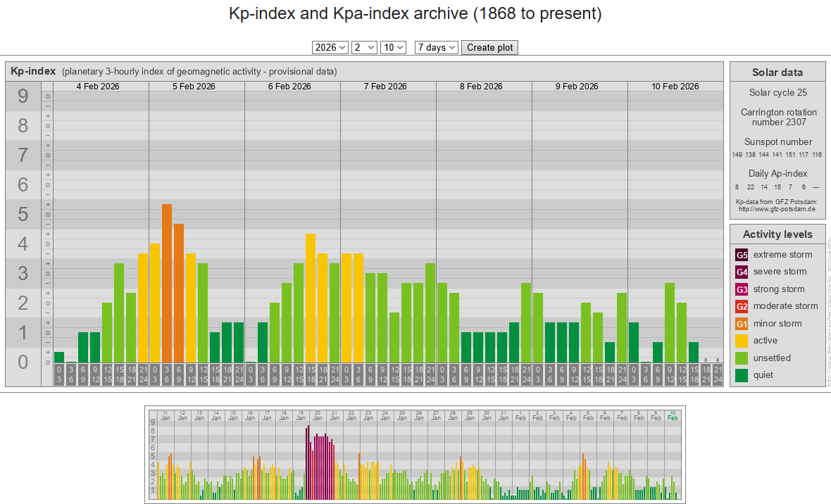Click the G2 moderate storm legend icon

742,306
